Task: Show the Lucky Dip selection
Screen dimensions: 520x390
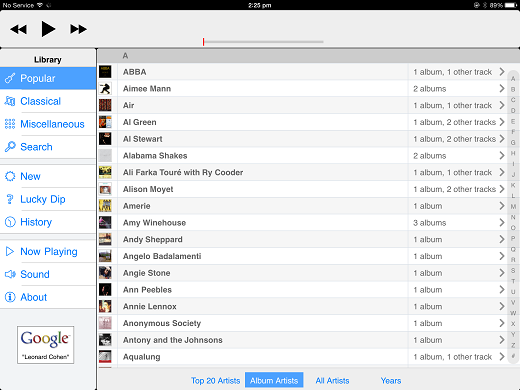Action: pos(43,199)
